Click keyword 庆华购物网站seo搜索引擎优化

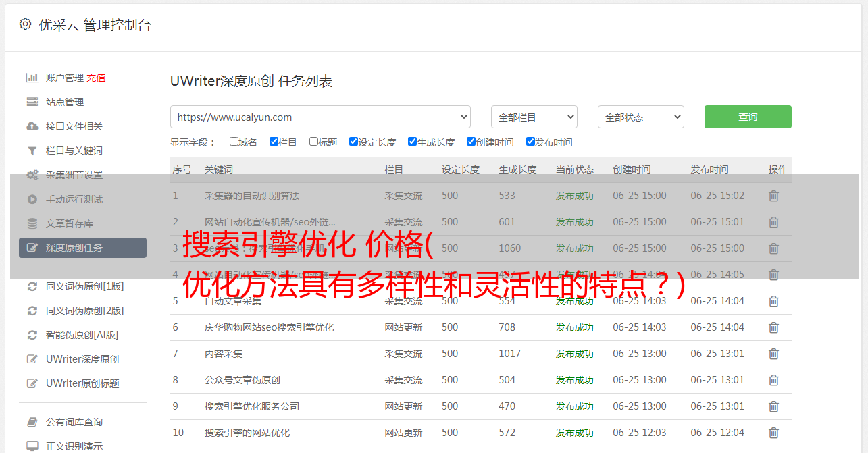pos(270,327)
